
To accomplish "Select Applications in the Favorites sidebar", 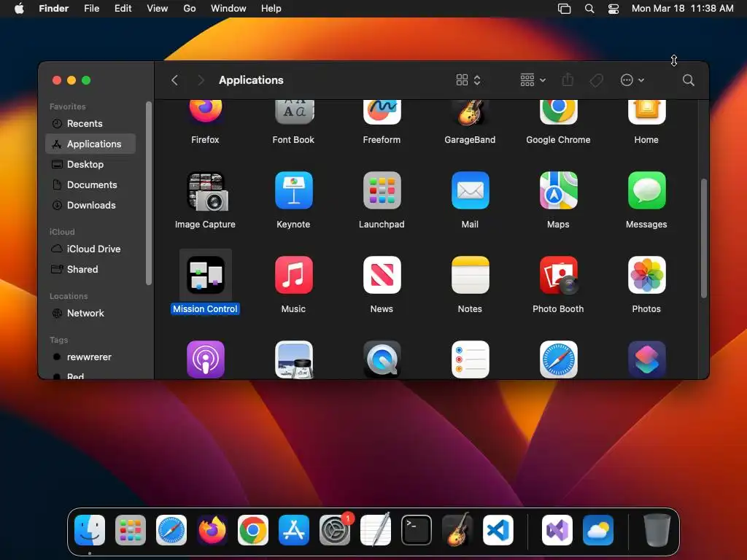I will (x=90, y=144).
